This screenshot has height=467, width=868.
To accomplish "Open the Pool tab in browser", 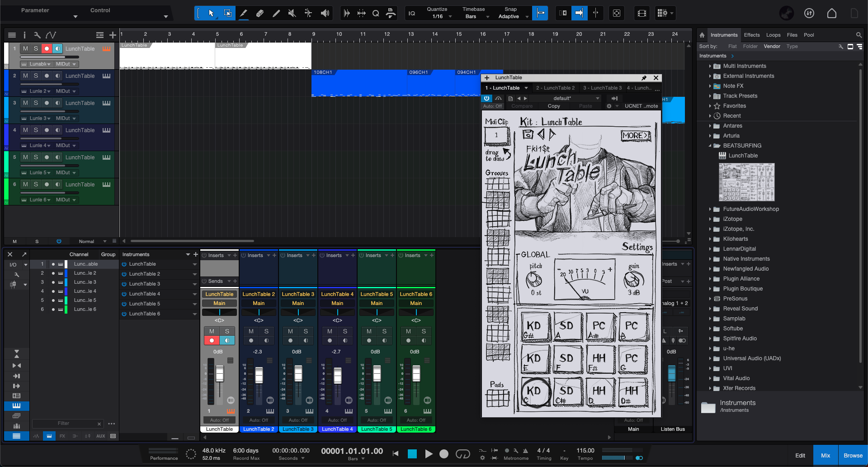I will click(x=809, y=35).
